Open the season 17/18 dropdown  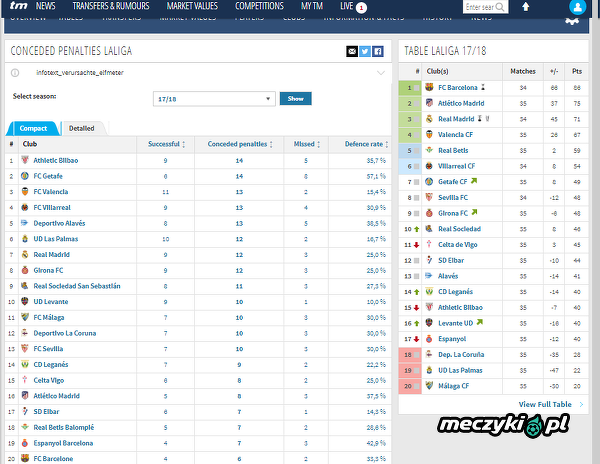click(214, 99)
